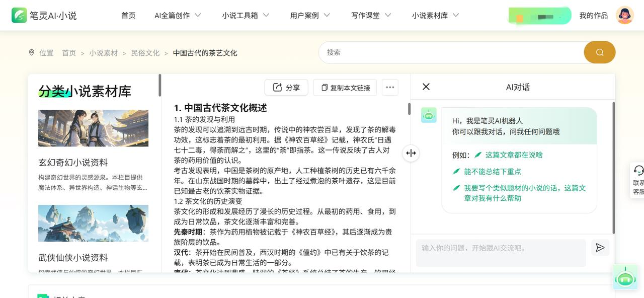The image size is (644, 298).
Task: Click the 玄幻奇幻小说资料 title
Action: click(x=73, y=162)
